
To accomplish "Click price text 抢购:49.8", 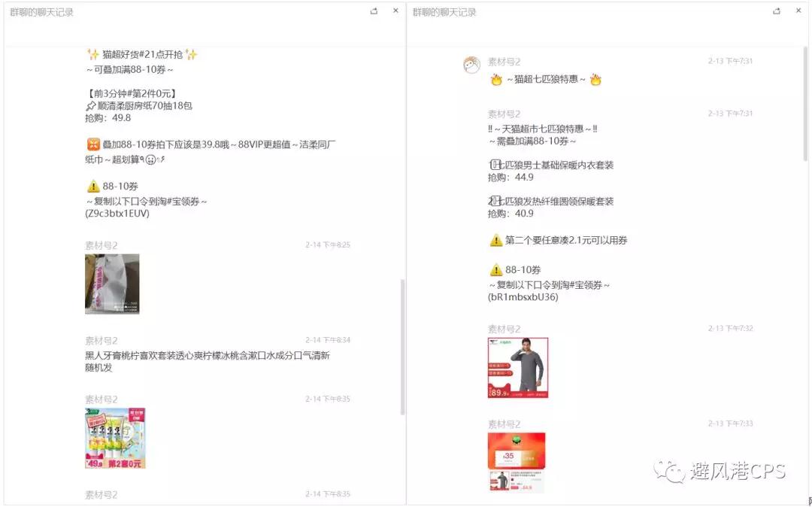I will coord(108,118).
